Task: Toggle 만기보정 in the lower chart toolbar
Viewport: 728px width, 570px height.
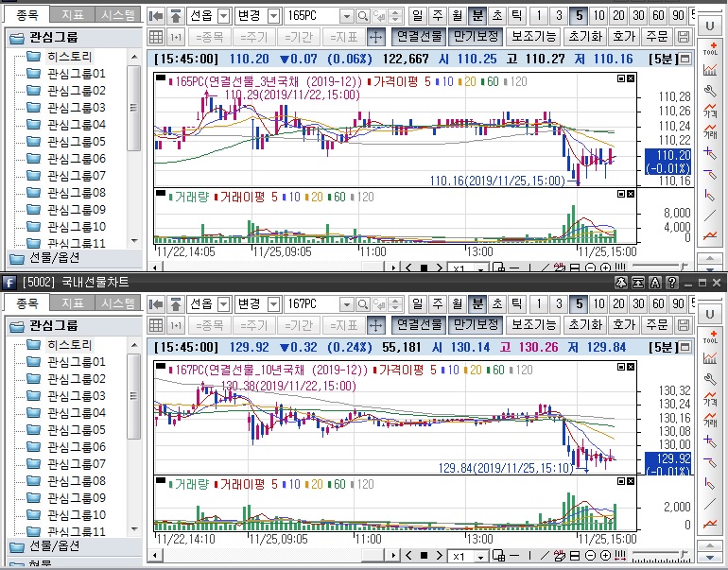Action: click(x=474, y=325)
